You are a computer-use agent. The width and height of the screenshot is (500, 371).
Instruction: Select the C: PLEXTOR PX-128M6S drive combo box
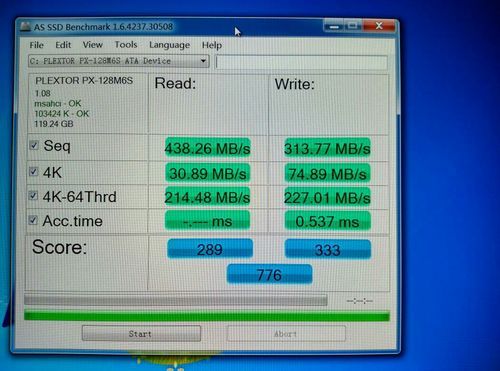[119, 61]
